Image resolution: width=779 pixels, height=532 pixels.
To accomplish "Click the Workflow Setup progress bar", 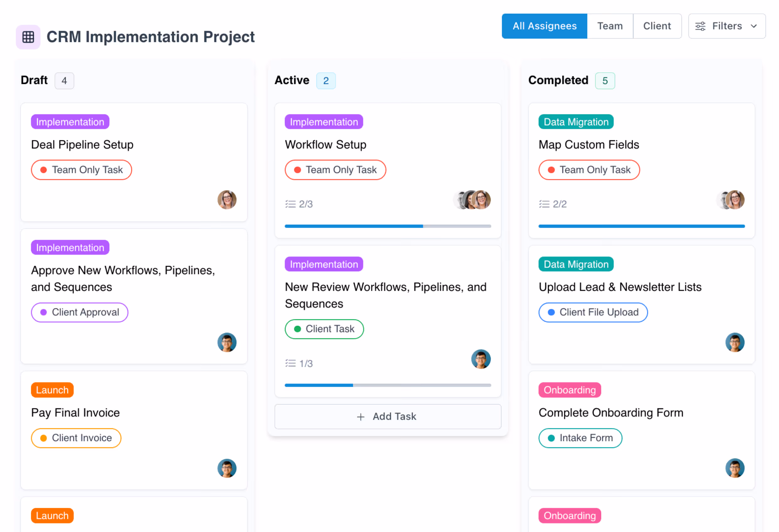I will [x=388, y=226].
